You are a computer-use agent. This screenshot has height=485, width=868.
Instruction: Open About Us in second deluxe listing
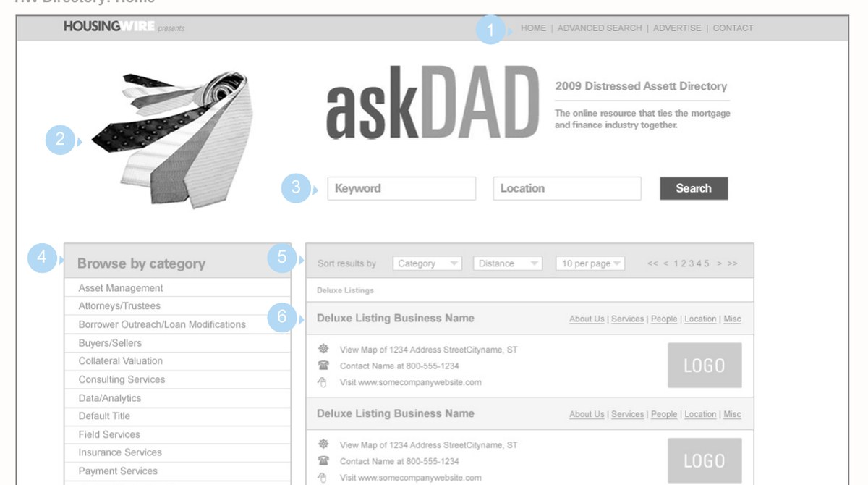pyautogui.click(x=587, y=415)
